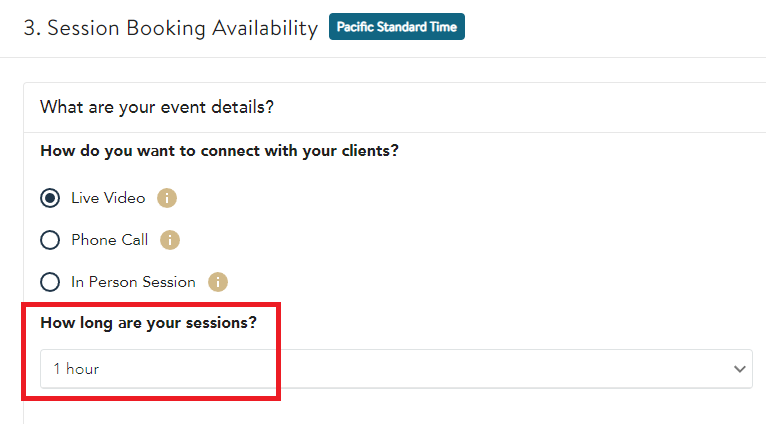766x424 pixels.
Task: Open the Phone Call info icon
Action: point(170,240)
